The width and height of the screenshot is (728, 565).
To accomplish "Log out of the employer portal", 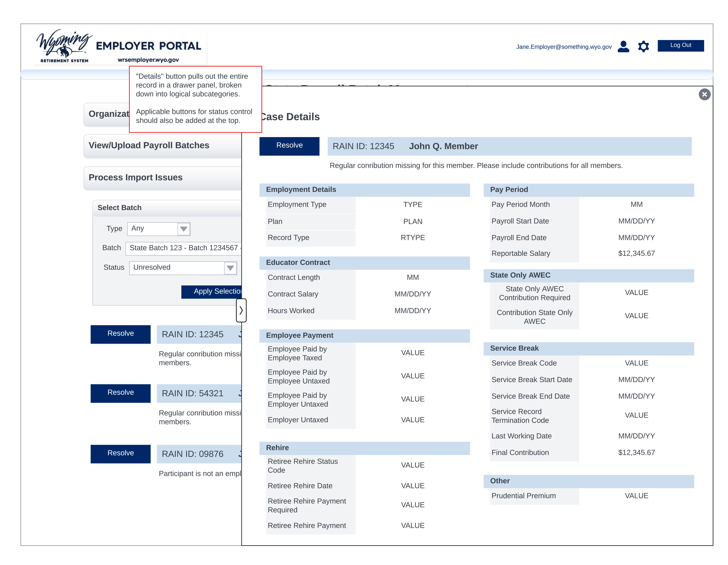I will (x=680, y=45).
